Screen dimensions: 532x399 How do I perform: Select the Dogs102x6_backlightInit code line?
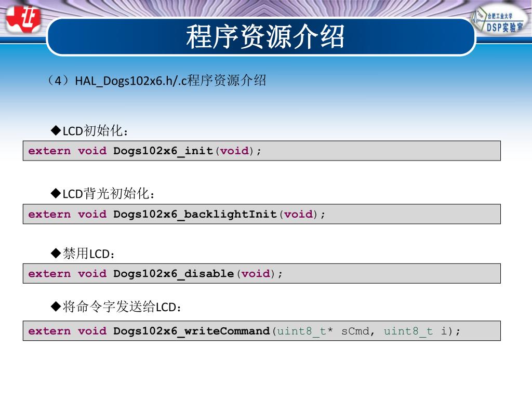[x=262, y=214]
